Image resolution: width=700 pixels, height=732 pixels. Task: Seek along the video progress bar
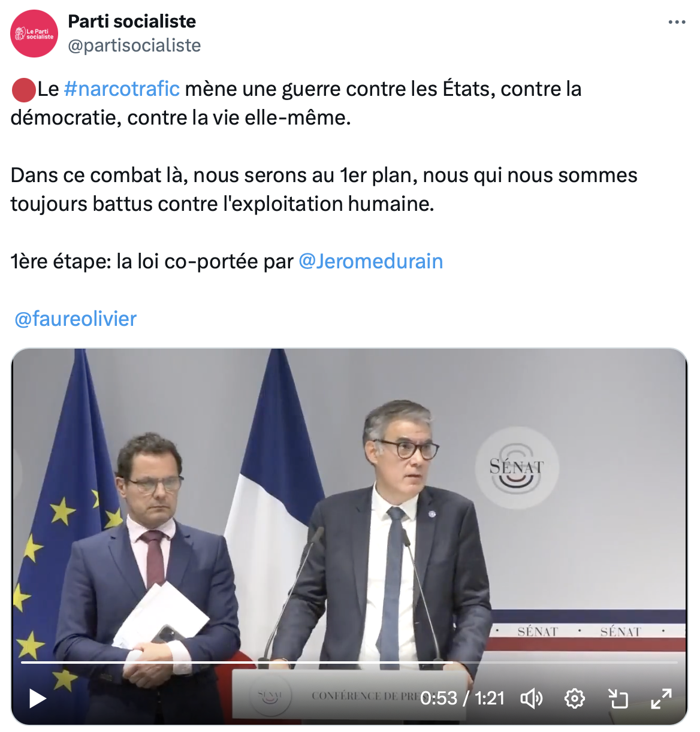coord(349,663)
